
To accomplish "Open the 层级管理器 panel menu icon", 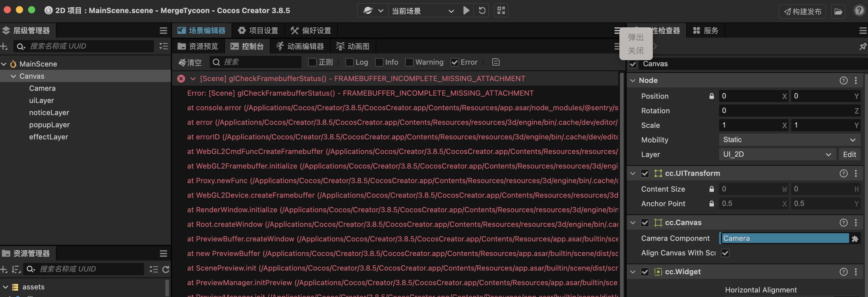I will 164,31.
